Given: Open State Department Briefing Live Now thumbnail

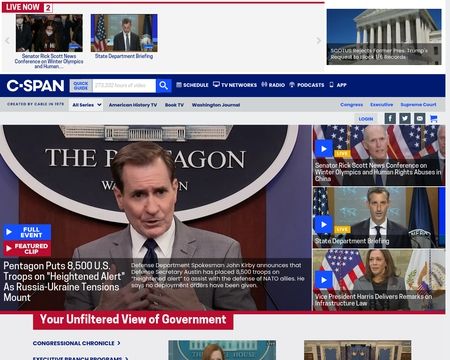Looking at the screenshot, I should pos(124,33).
